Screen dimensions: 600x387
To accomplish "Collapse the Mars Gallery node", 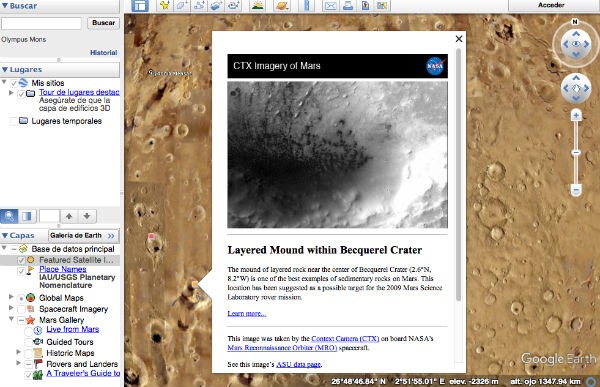I will coord(11,318).
